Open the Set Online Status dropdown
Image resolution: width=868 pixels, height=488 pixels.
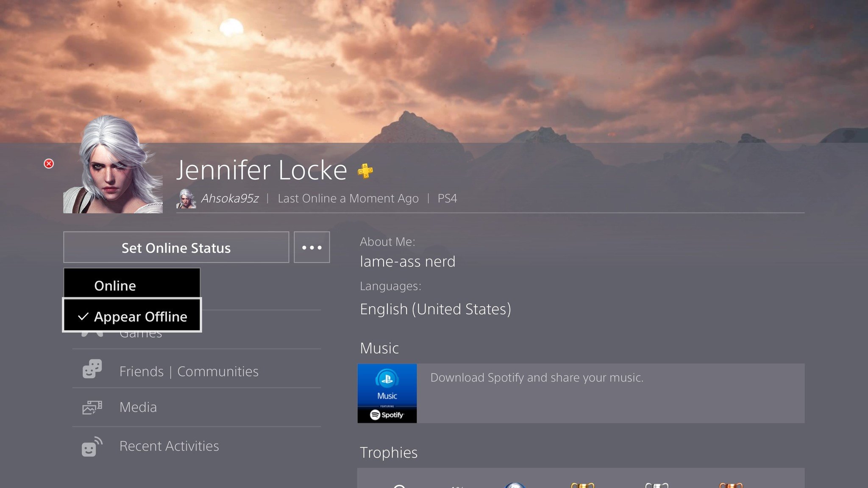tap(176, 247)
